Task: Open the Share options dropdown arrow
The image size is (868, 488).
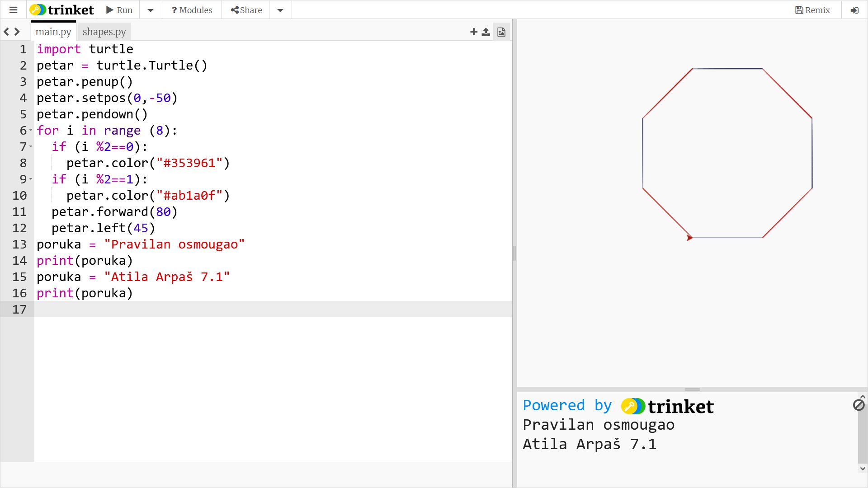Action: pos(280,10)
